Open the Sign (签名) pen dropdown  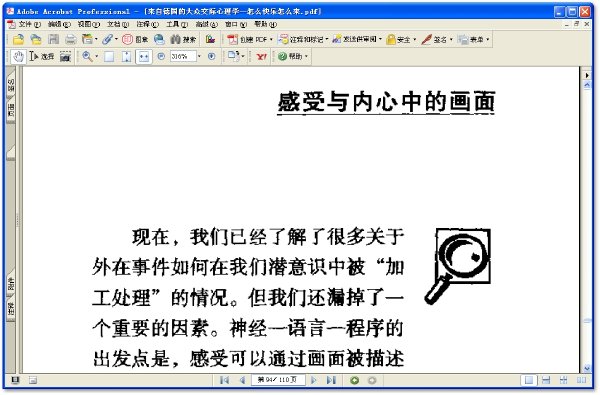tap(437, 39)
